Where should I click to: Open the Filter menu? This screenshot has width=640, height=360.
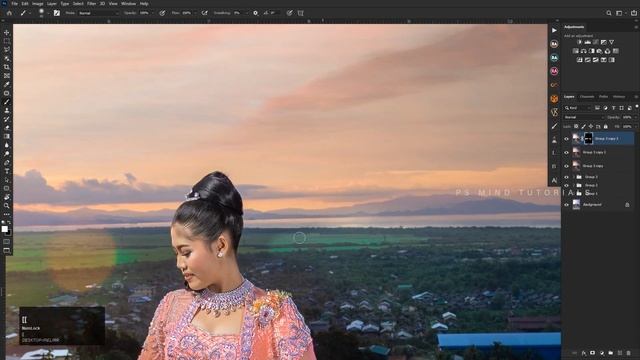(91, 4)
